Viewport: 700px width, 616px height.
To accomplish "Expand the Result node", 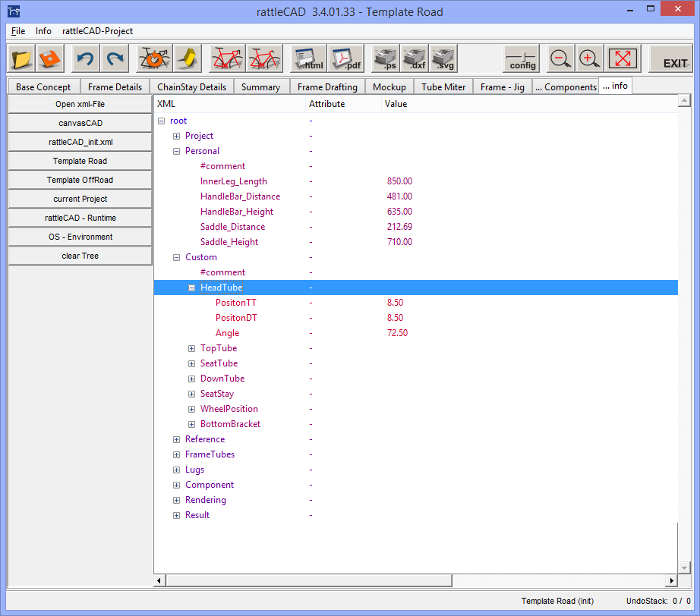I will [x=176, y=515].
